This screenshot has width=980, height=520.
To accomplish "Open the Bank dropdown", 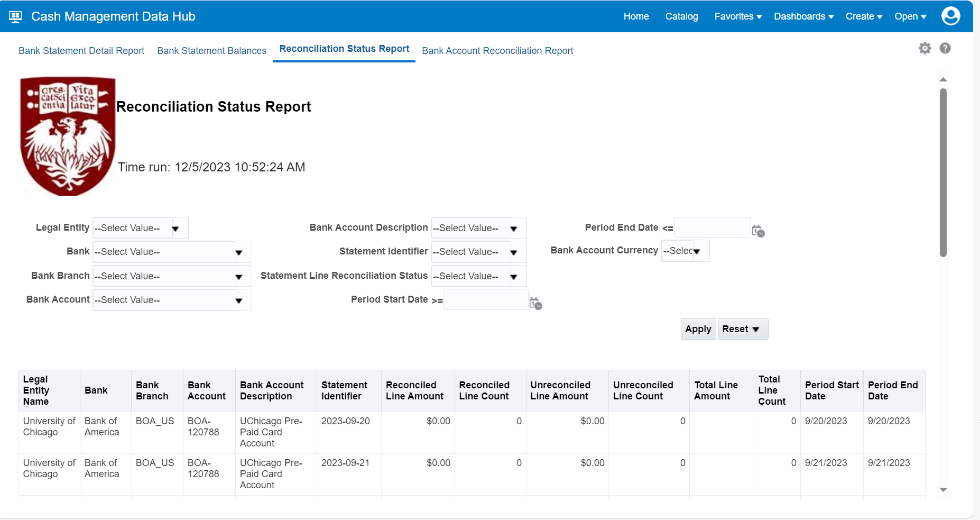I will [172, 252].
